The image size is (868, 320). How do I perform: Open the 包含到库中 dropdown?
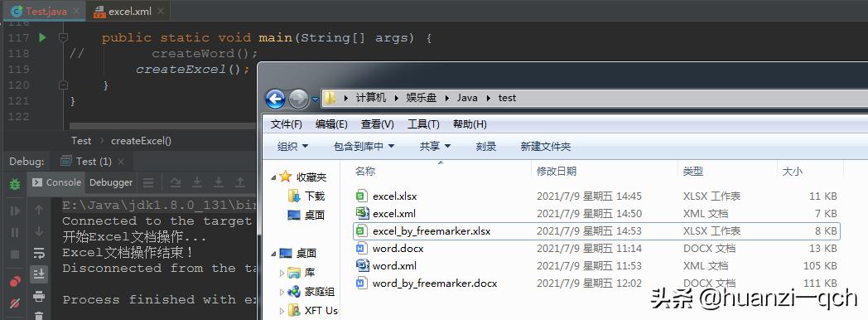pos(364,146)
